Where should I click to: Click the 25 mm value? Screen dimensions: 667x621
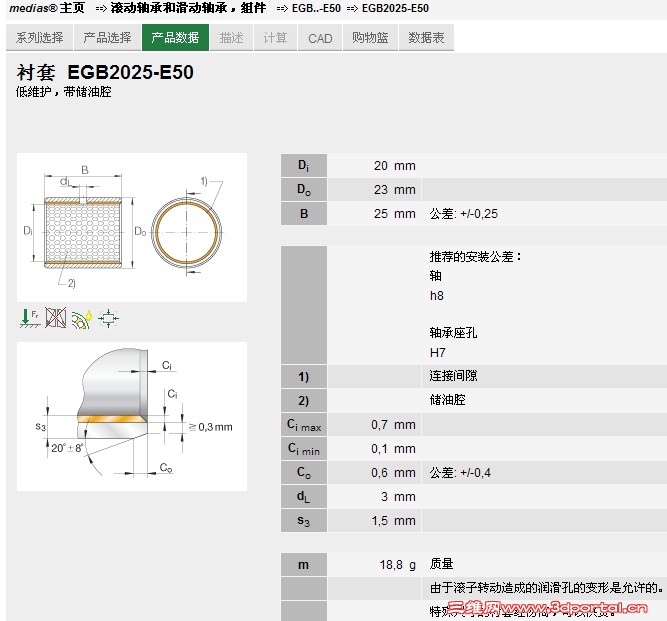click(395, 214)
